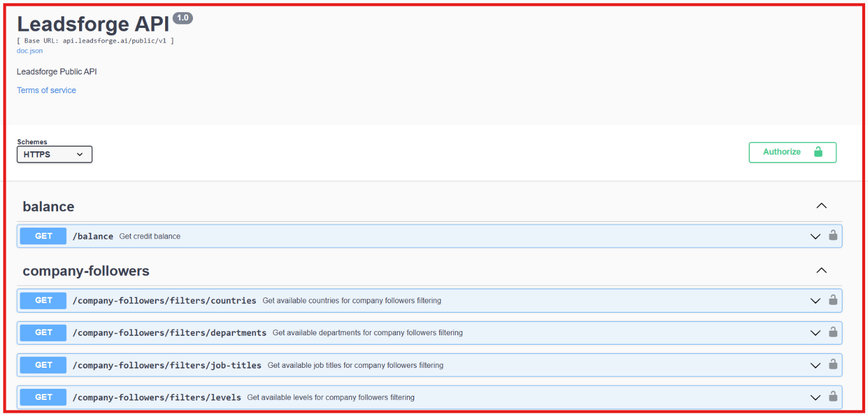Click the Base URL text
The image size is (868, 415).
pos(95,41)
